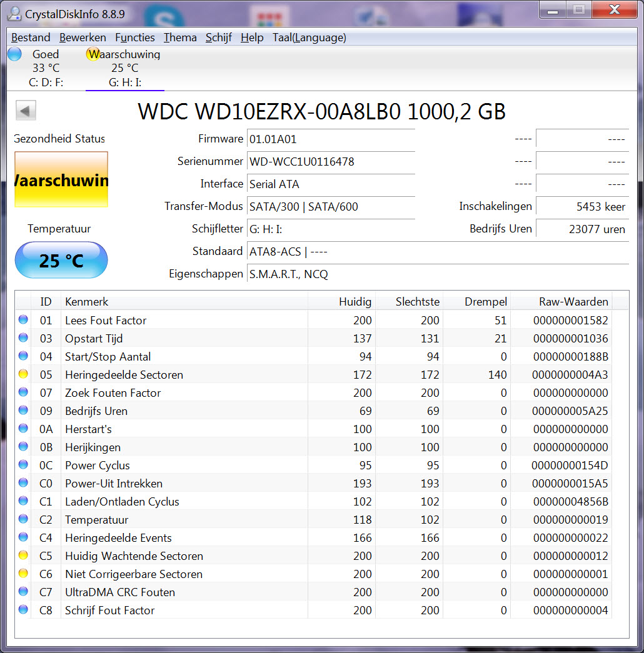Click the yellow icon for Heringedeelde Sectoren
The image size is (644, 653).
pos(23,375)
